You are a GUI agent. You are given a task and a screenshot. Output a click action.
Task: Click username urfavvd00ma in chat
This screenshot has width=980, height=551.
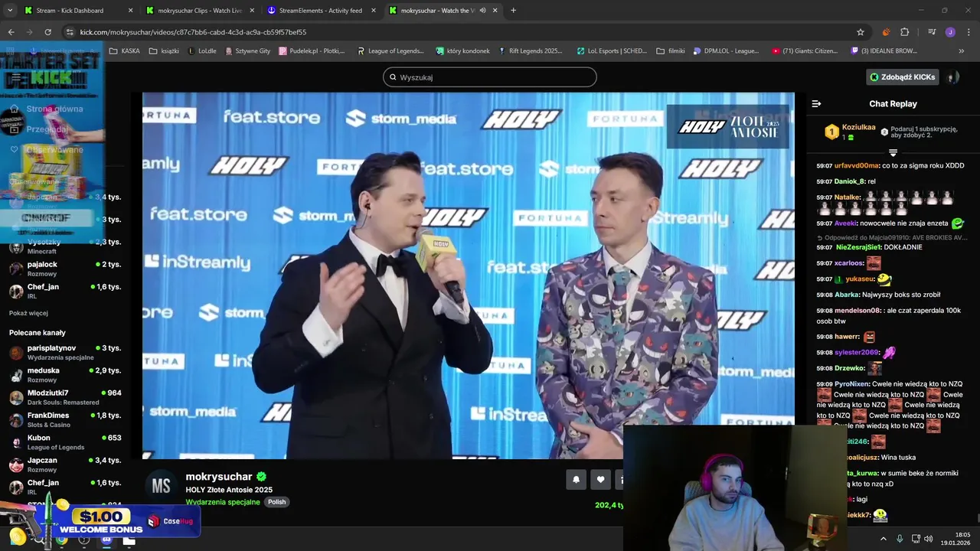857,165
